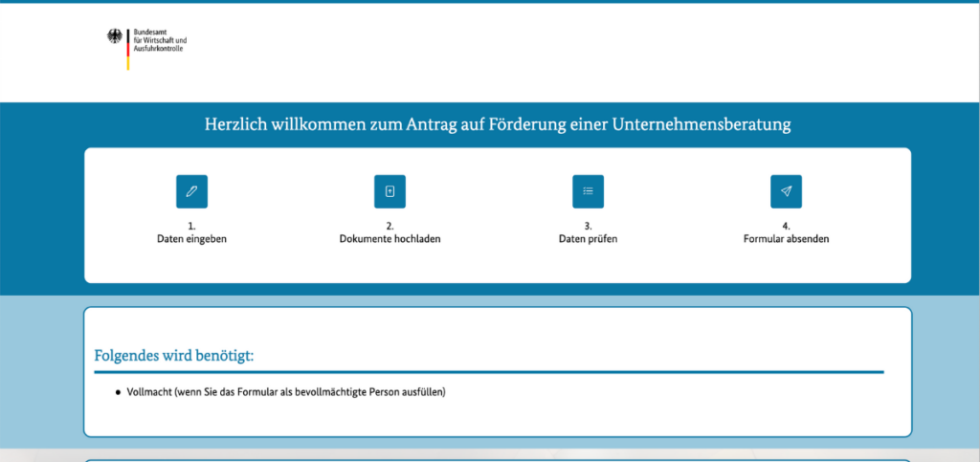Select the paper plane icon for step 4

(x=786, y=191)
